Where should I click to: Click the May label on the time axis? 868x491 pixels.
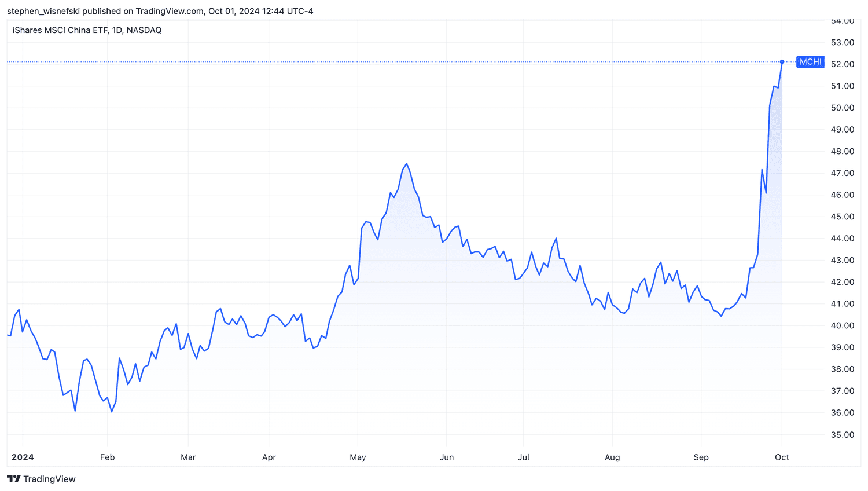(358, 457)
